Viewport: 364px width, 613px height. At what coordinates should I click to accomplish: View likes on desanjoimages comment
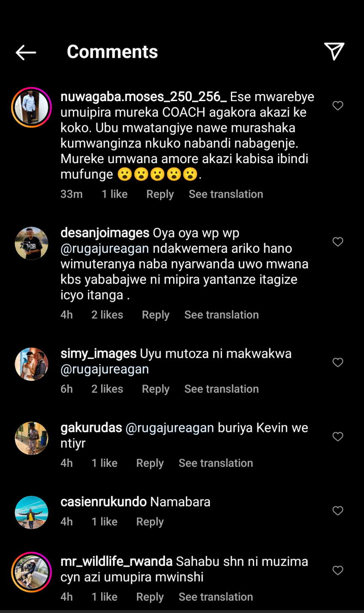(x=107, y=315)
